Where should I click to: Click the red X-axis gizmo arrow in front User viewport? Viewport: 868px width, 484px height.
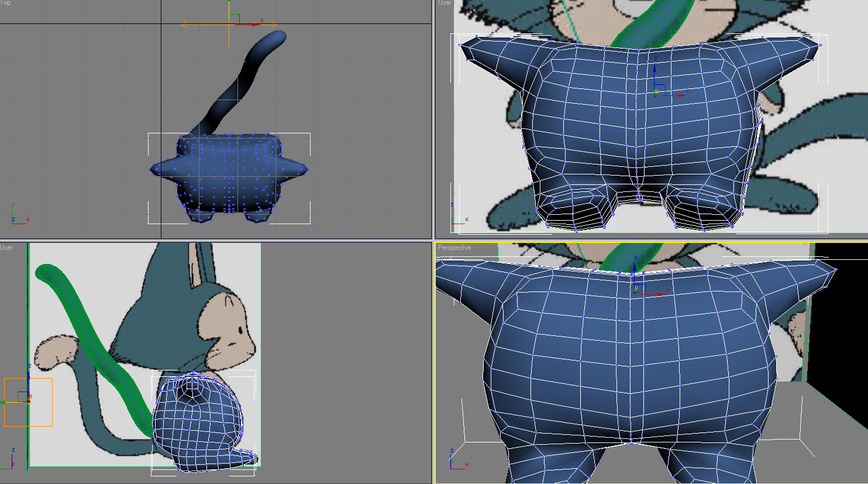tap(673, 94)
